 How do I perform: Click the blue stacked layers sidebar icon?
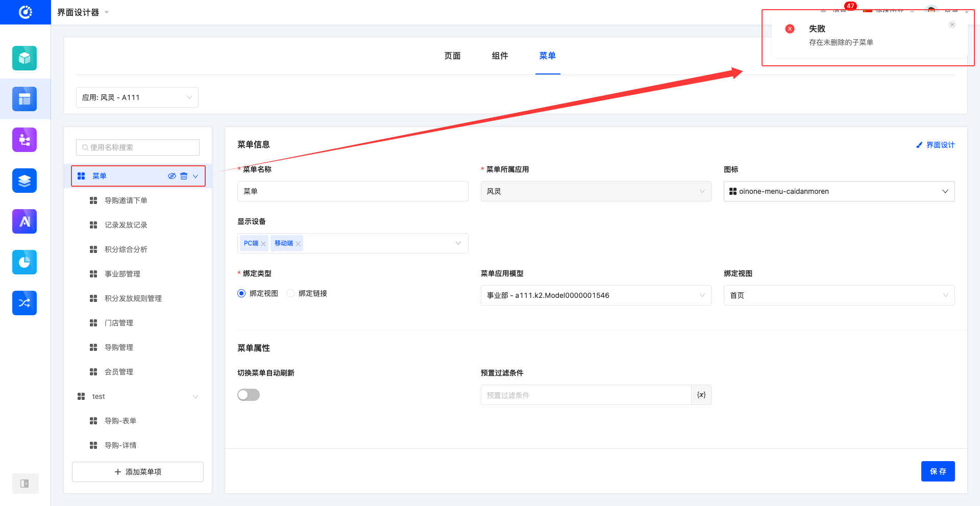[x=24, y=181]
